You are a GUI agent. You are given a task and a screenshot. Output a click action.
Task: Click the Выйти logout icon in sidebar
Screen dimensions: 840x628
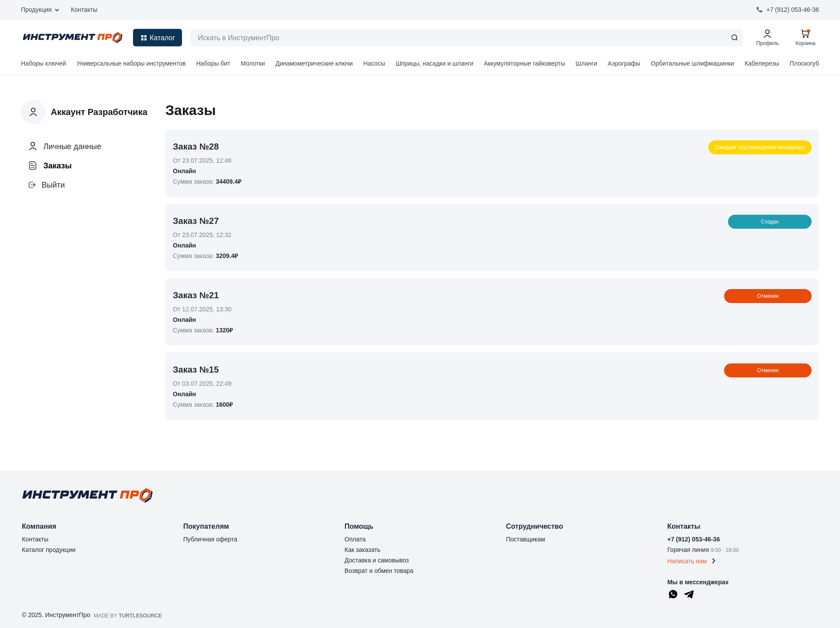tap(32, 185)
